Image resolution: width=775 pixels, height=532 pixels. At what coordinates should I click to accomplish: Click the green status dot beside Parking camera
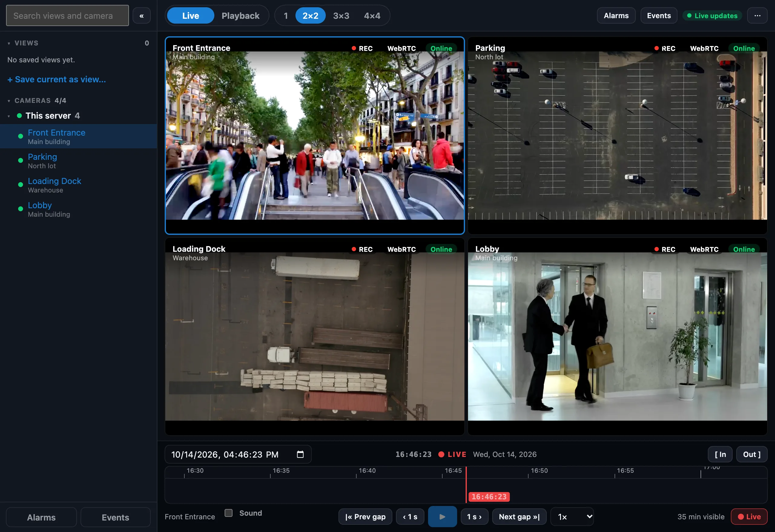tap(20, 160)
